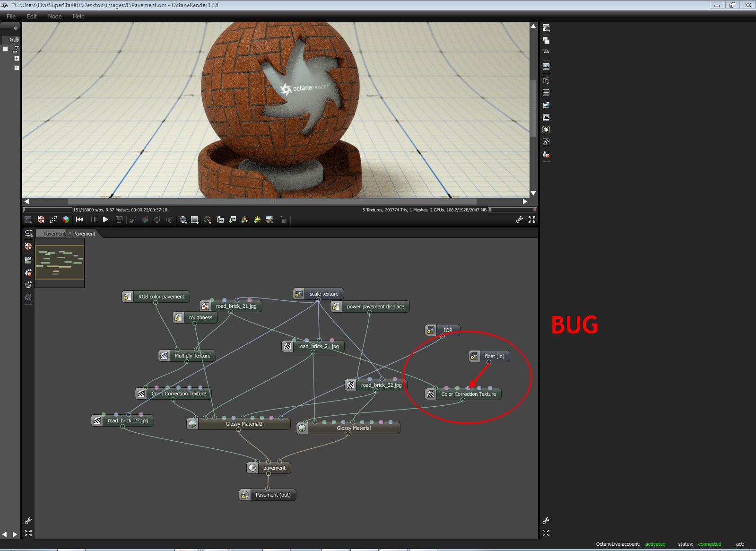This screenshot has width=756, height=551.
Task: Expand the first plus node in outliner
Action: (17, 59)
